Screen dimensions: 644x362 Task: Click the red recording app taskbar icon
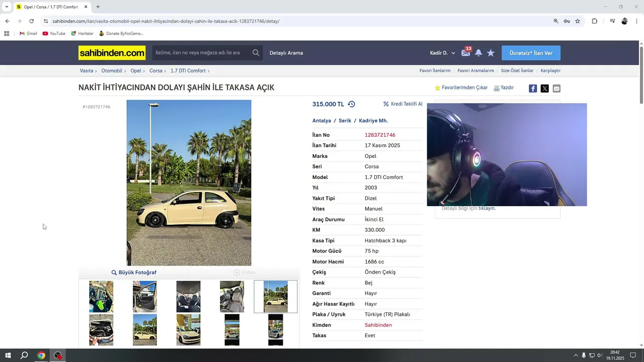pyautogui.click(x=58, y=355)
